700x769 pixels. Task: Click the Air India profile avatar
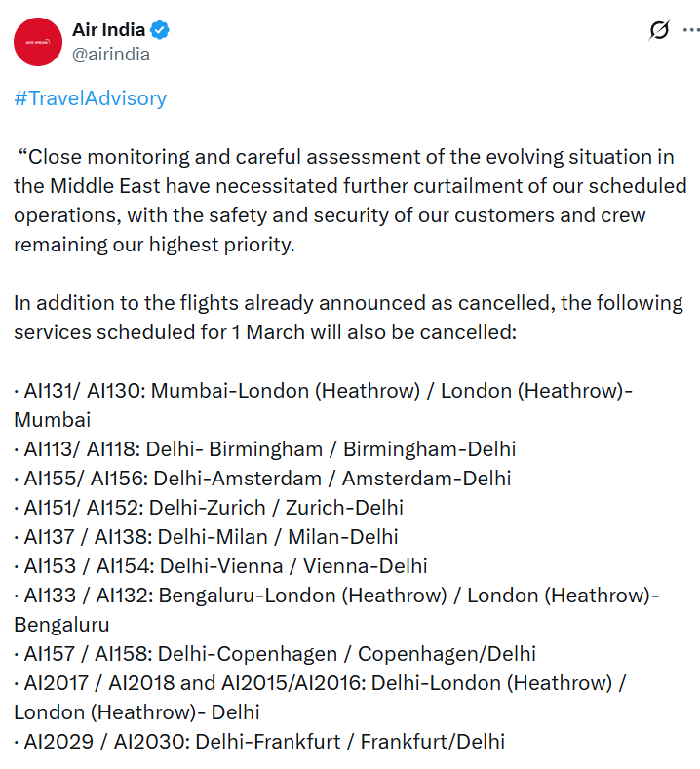pyautogui.click(x=38, y=42)
